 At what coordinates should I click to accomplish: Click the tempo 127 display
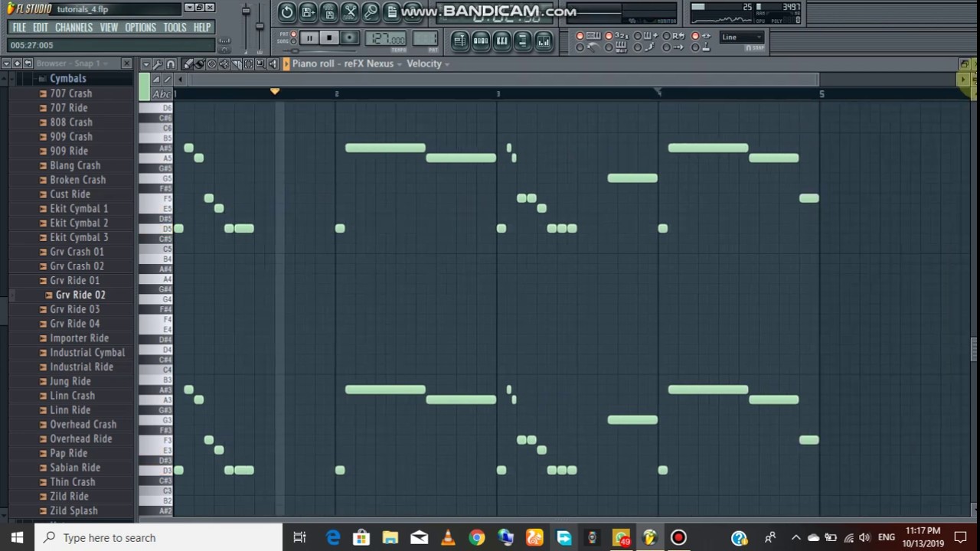pos(386,38)
